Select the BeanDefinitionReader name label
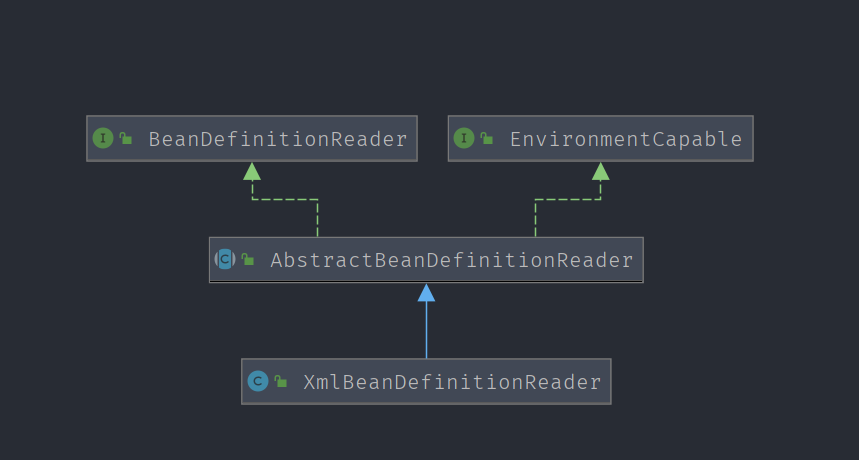The height and width of the screenshot is (460, 859). coord(277,139)
